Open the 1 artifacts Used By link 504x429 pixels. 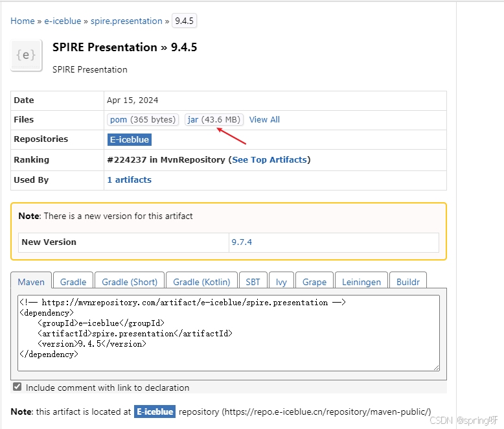click(x=129, y=180)
